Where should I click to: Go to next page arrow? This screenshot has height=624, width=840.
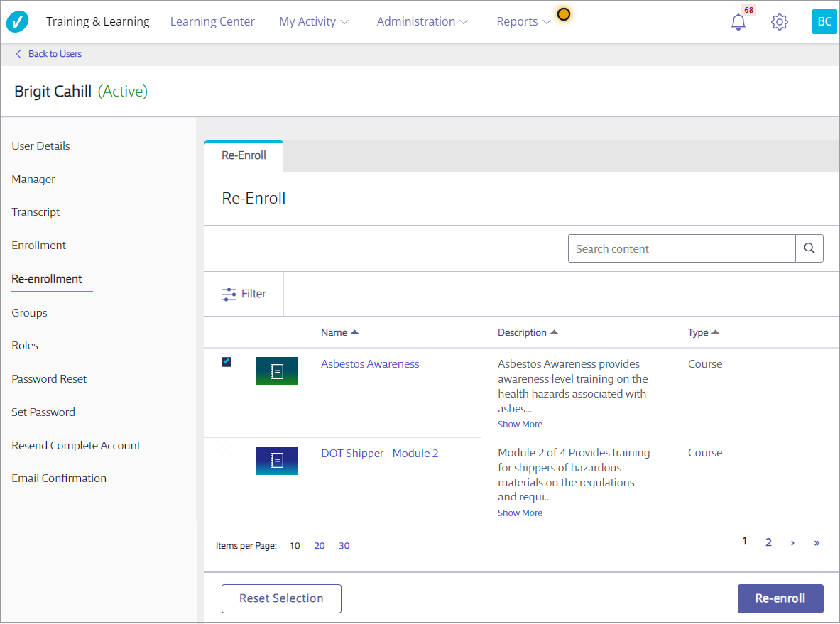[792, 542]
